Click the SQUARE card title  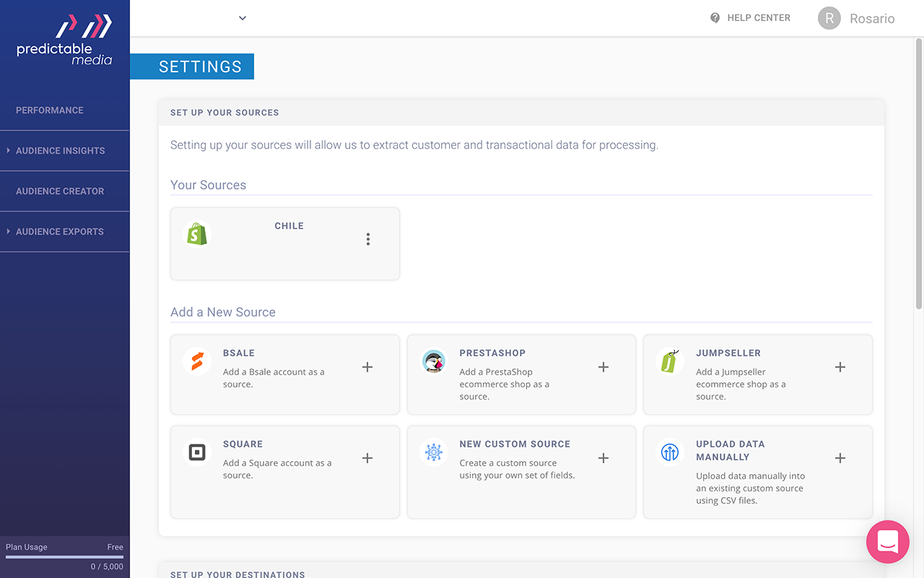tap(243, 444)
